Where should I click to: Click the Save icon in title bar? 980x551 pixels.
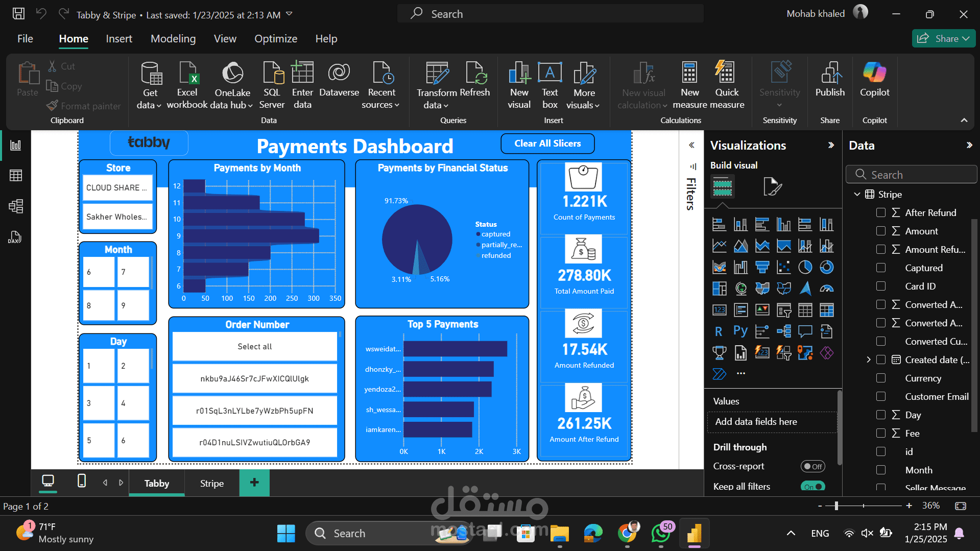(x=18, y=14)
